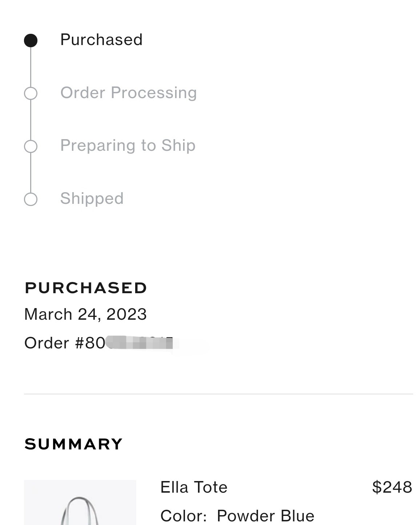Click the Preparing to Ship step circle

pyautogui.click(x=31, y=146)
